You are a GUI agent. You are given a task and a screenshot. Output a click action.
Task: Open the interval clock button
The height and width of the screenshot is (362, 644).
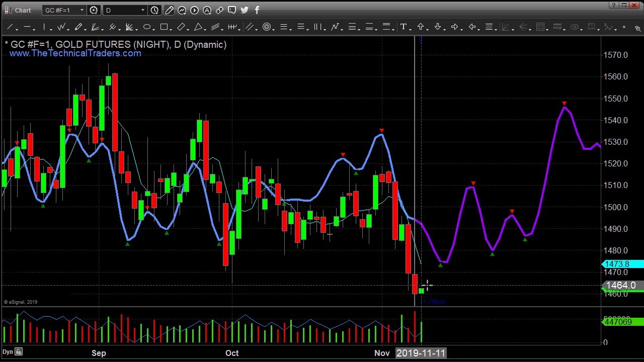click(154, 10)
